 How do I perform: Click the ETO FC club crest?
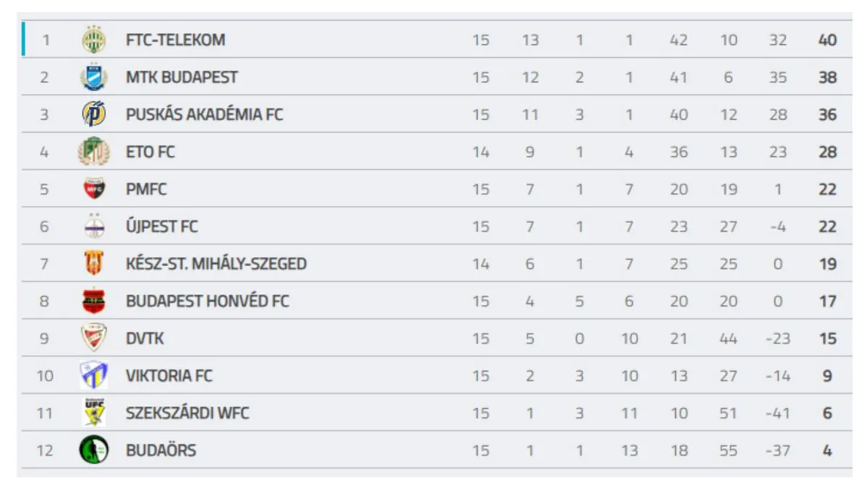[94, 152]
